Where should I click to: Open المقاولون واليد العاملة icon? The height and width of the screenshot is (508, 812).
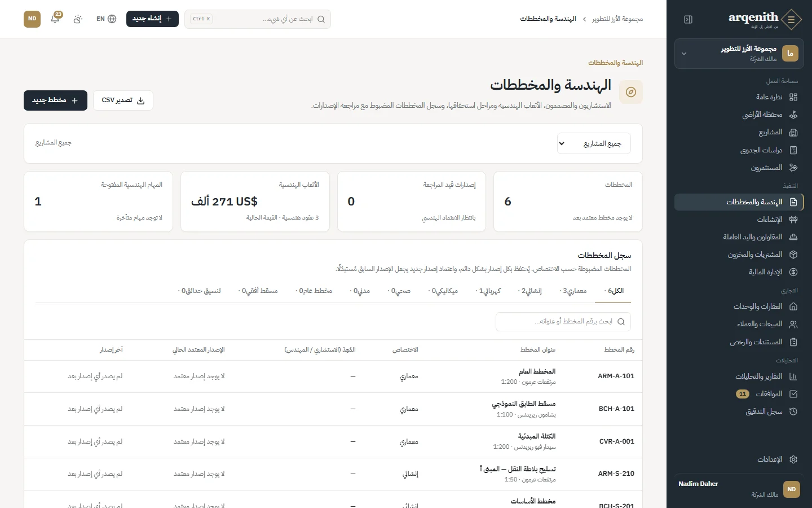[793, 237]
